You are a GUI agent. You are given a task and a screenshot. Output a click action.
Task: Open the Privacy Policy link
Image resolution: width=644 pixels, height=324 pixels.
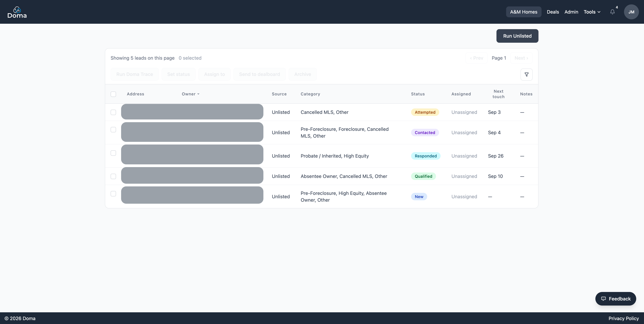624,318
